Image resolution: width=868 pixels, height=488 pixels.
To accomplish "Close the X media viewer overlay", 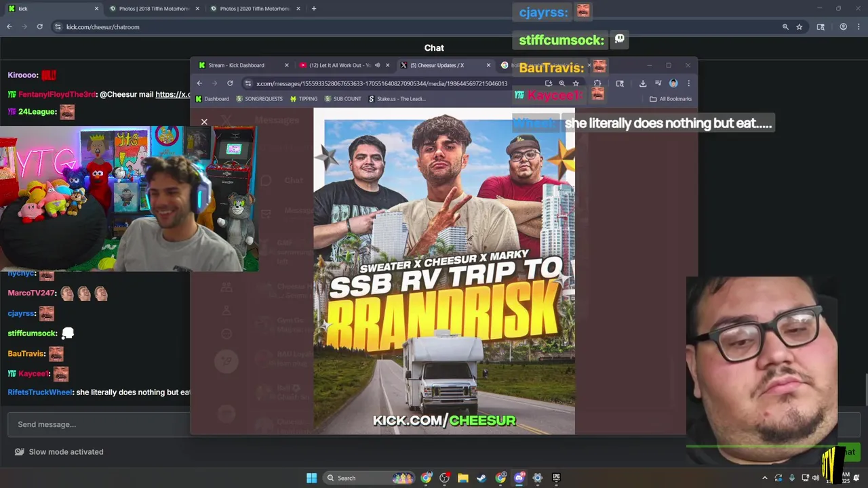I will [204, 122].
